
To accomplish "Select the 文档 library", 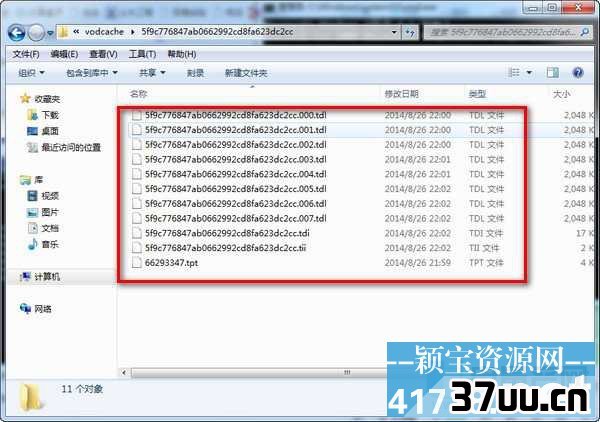I will (50, 228).
